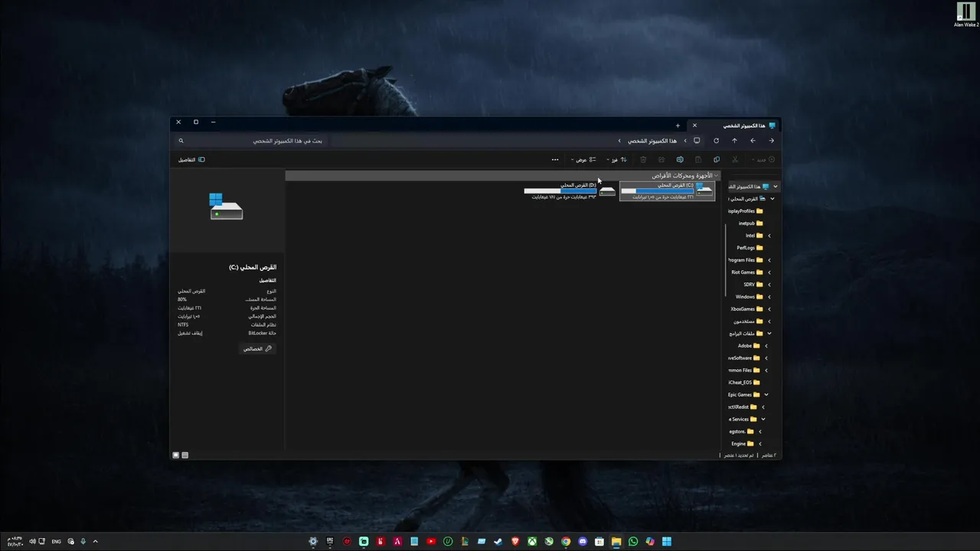
Task: Collapse the Epic Games folder in tree
Action: (x=766, y=395)
